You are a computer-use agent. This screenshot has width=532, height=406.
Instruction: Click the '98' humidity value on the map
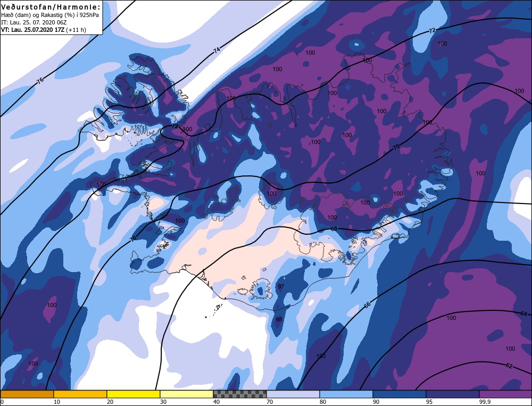[279, 319]
